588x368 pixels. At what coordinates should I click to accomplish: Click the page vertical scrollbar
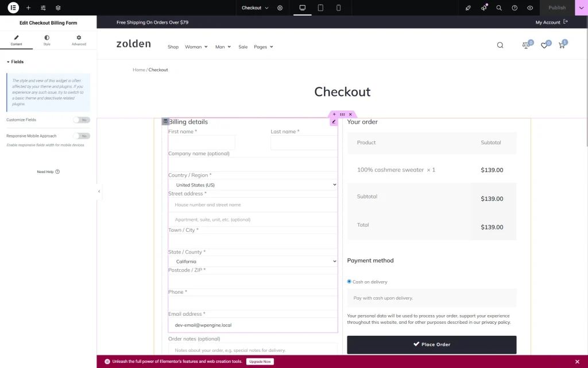click(x=586, y=80)
